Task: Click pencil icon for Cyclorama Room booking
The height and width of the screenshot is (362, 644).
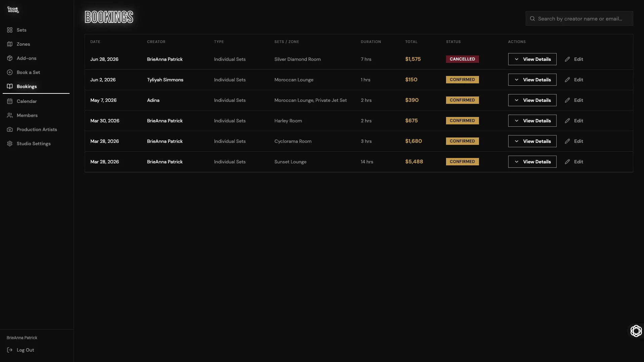Action: click(567, 141)
